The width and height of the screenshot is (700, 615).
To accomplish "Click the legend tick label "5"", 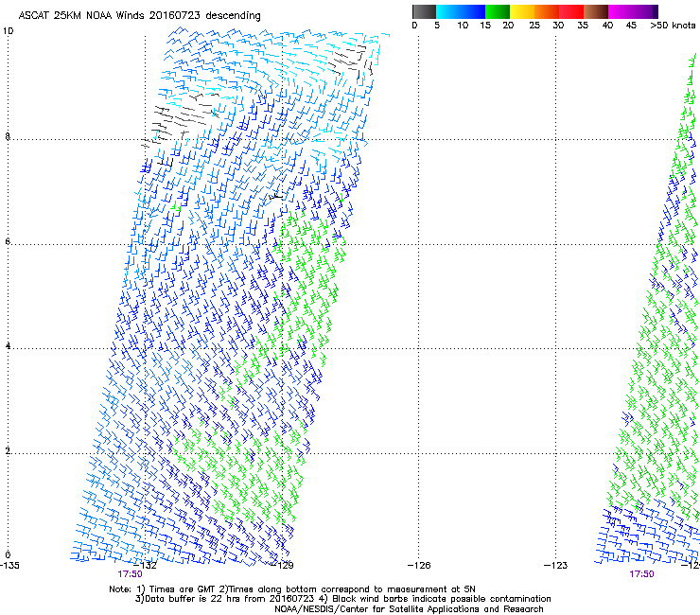I will (x=437, y=26).
